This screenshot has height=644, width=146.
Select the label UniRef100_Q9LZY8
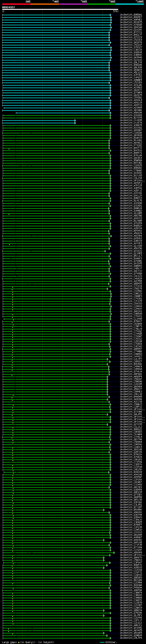(x=131, y=63)
